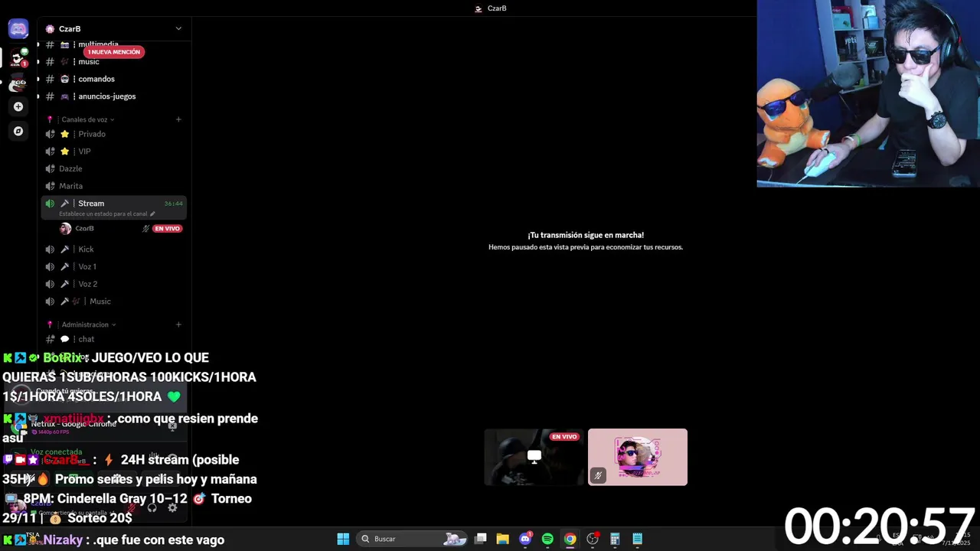The image size is (980, 551).
Task: Open File Explorer from taskbar
Action: click(502, 539)
